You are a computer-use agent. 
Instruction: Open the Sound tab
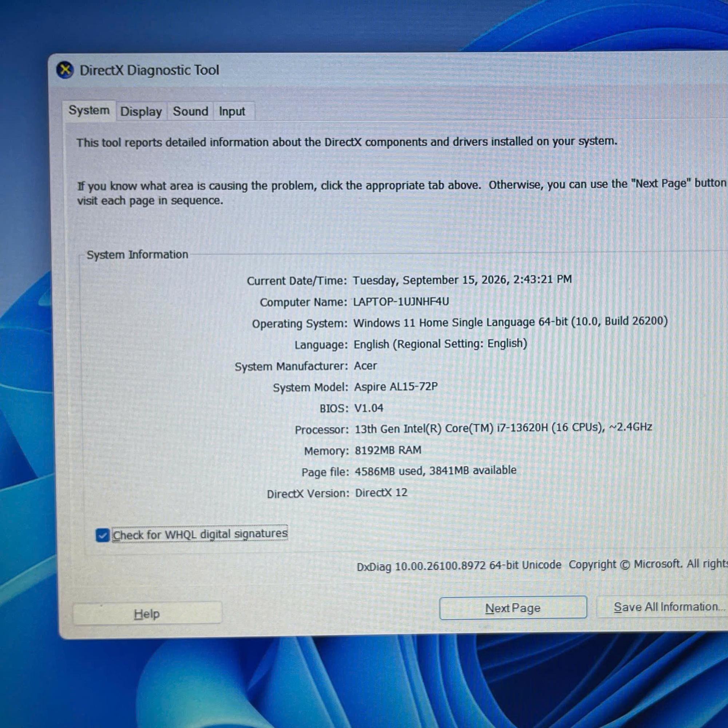[190, 111]
